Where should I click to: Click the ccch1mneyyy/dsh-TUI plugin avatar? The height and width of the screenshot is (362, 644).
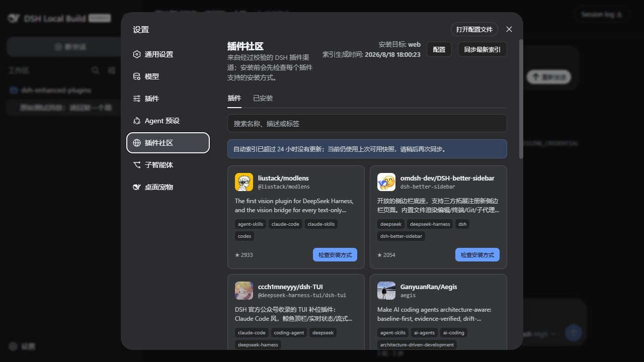pyautogui.click(x=244, y=291)
